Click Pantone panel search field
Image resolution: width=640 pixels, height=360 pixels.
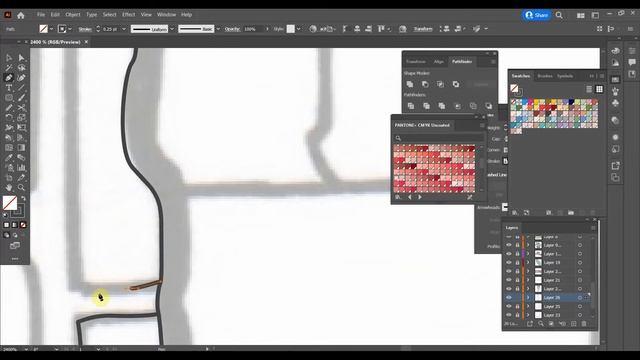coord(438,138)
